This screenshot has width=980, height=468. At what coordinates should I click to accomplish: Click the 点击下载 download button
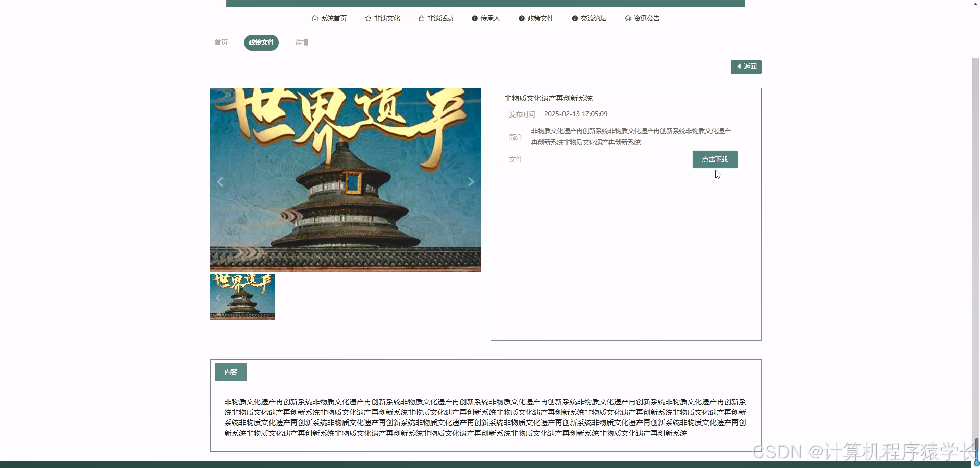tap(715, 159)
